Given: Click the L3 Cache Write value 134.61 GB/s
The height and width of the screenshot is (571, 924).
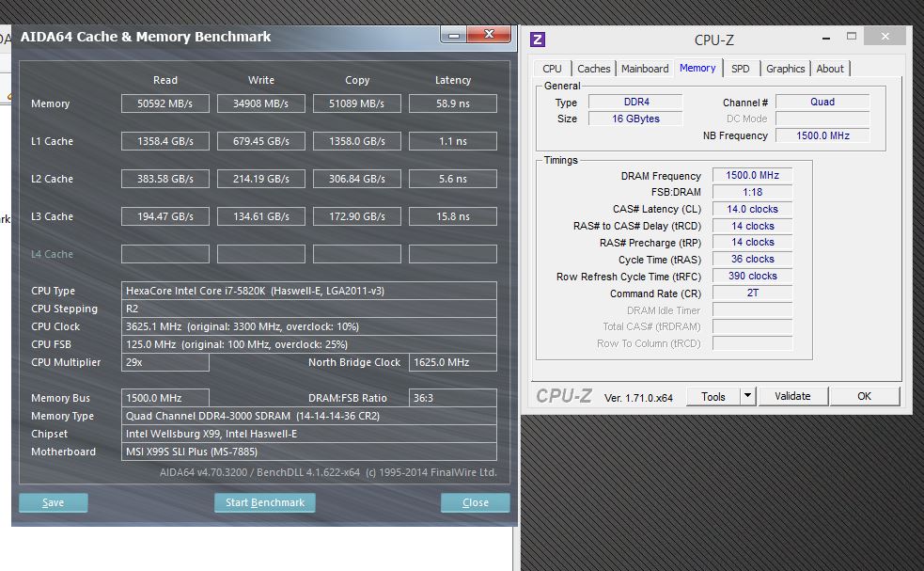Looking at the screenshot, I should (x=261, y=216).
